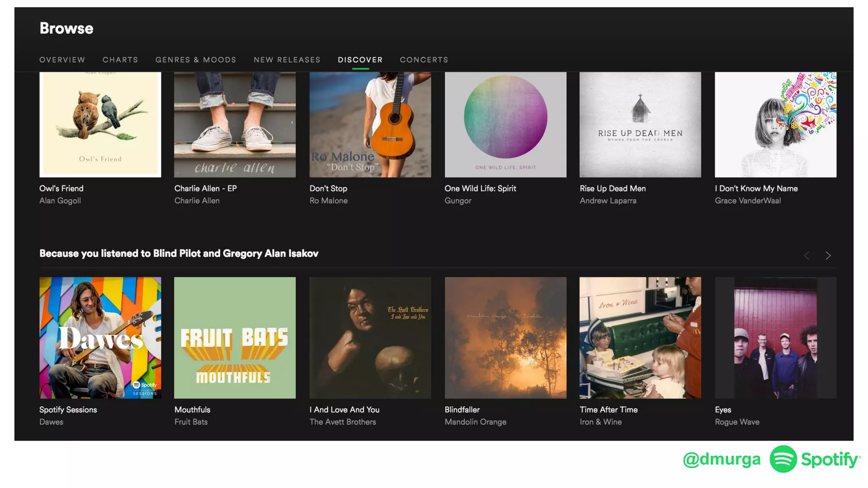Click the Mandolin Orange artist link

click(x=475, y=422)
